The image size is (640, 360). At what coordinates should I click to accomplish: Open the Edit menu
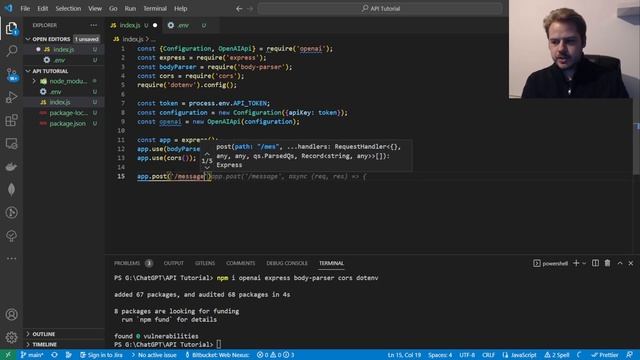pos(42,8)
